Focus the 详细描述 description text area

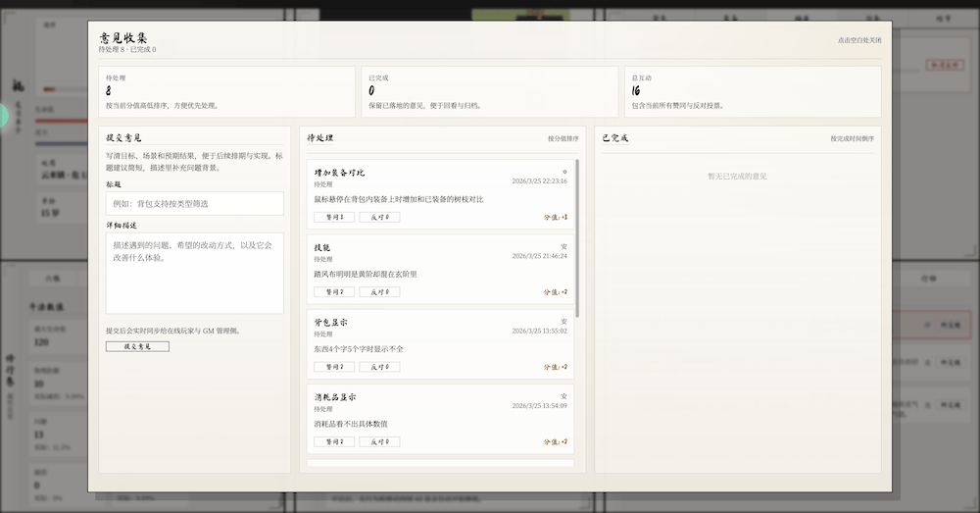pos(194,273)
